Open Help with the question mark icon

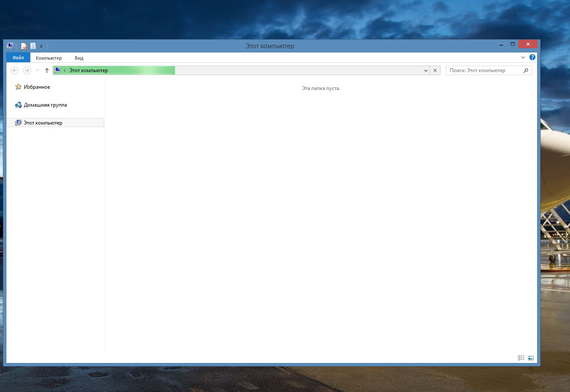point(532,57)
